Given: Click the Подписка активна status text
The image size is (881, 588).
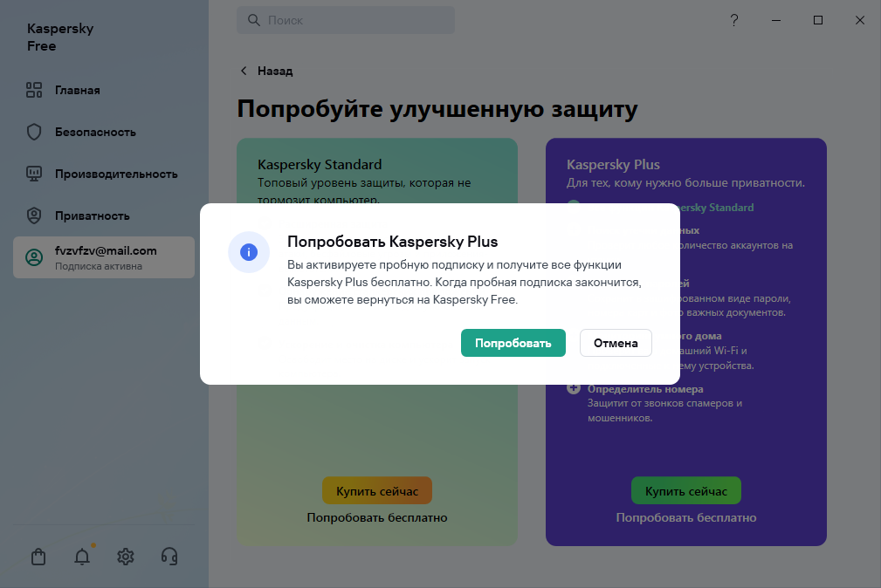Looking at the screenshot, I should click(x=99, y=266).
